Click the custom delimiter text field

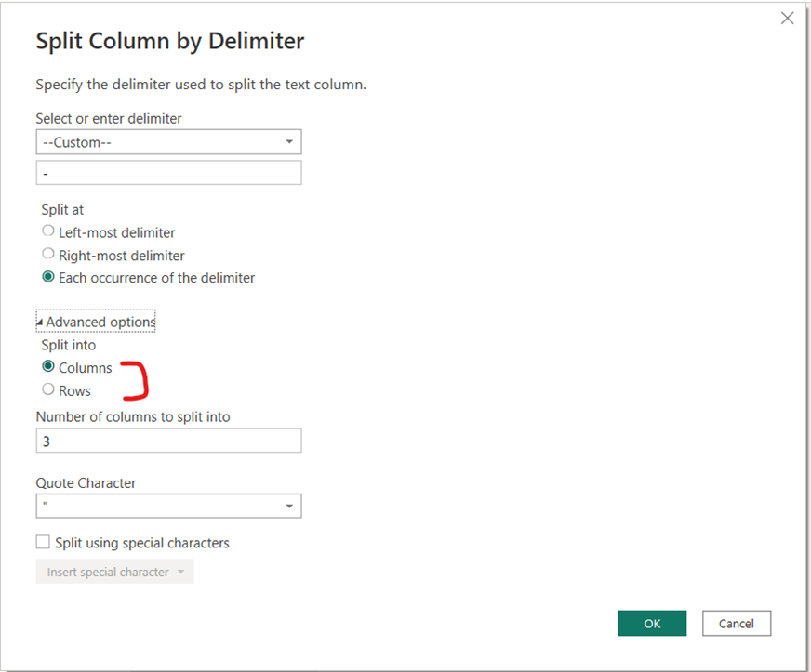coord(167,172)
